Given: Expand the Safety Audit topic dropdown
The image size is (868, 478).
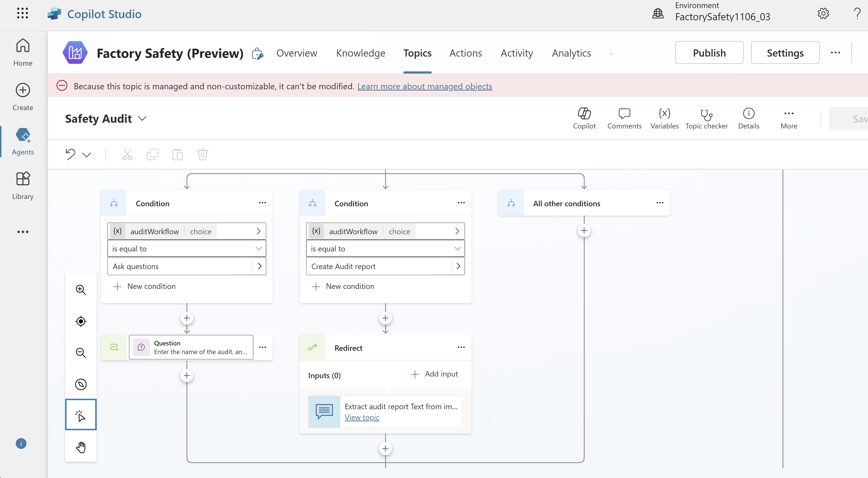Looking at the screenshot, I should coord(142,118).
